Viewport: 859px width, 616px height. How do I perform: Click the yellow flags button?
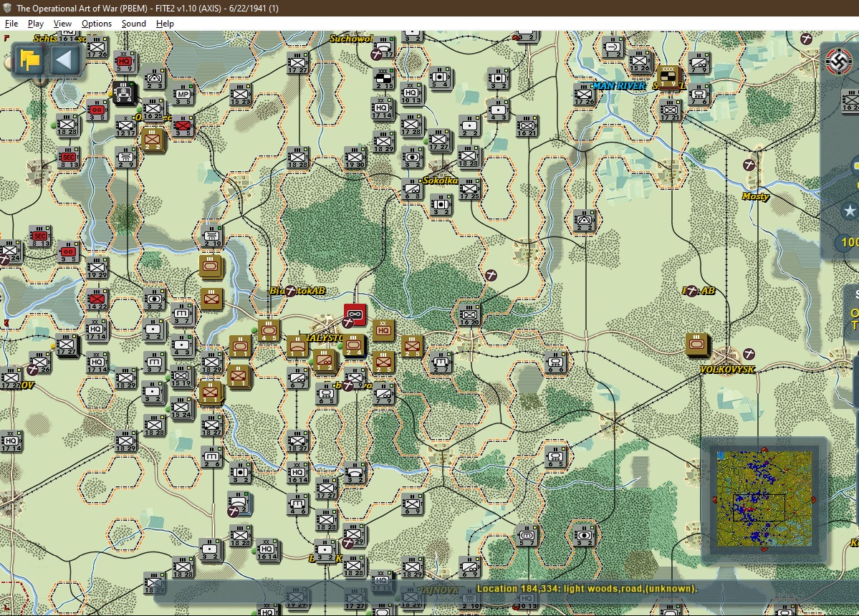(x=29, y=59)
